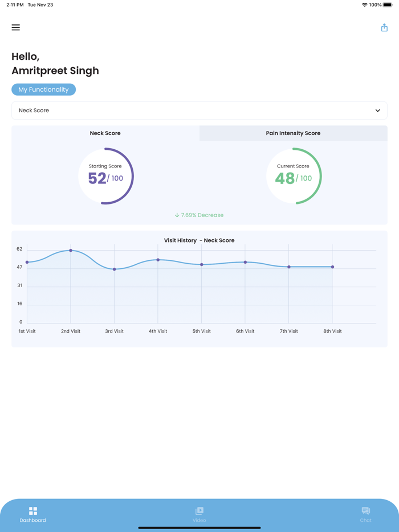Click the Wi-Fi status icon
This screenshot has height=532, width=399.
[x=365, y=5]
